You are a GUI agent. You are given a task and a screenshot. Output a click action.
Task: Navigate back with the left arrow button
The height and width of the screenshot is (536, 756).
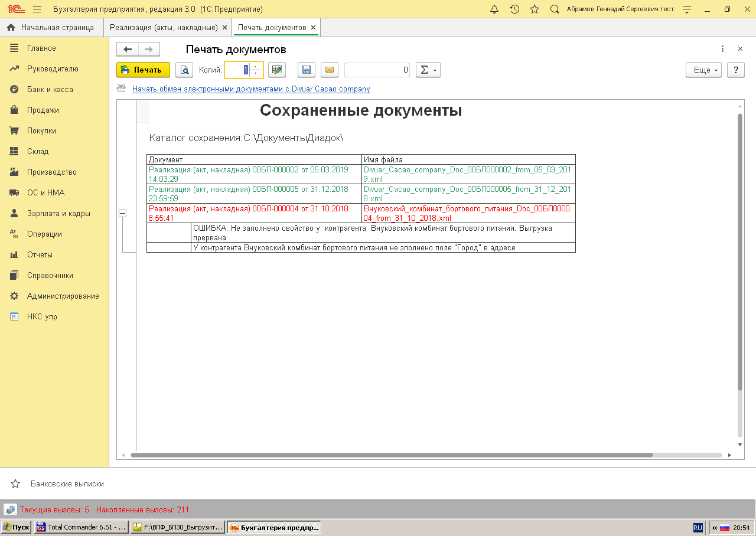click(x=128, y=50)
